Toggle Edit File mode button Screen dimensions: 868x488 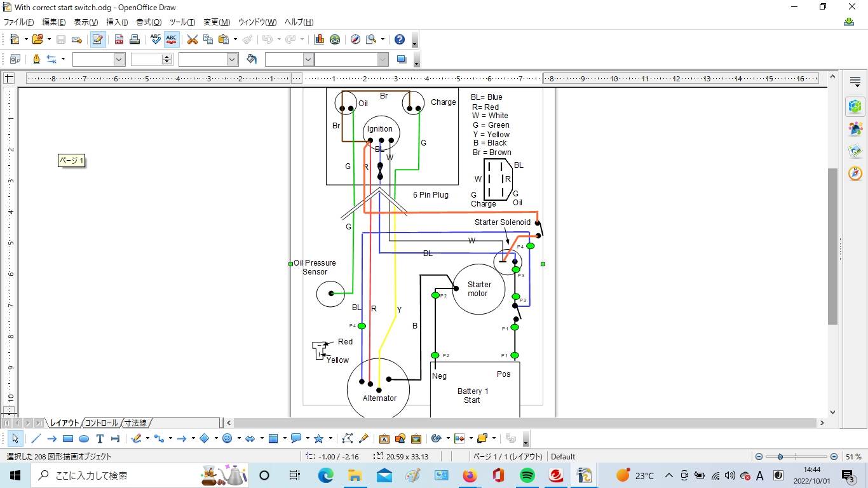98,39
